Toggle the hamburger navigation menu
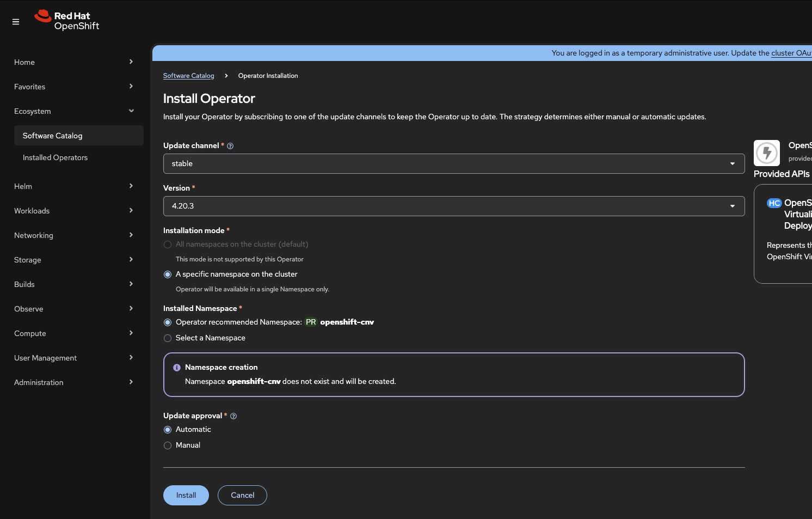Image resolution: width=812 pixels, height=519 pixels. 16,22
